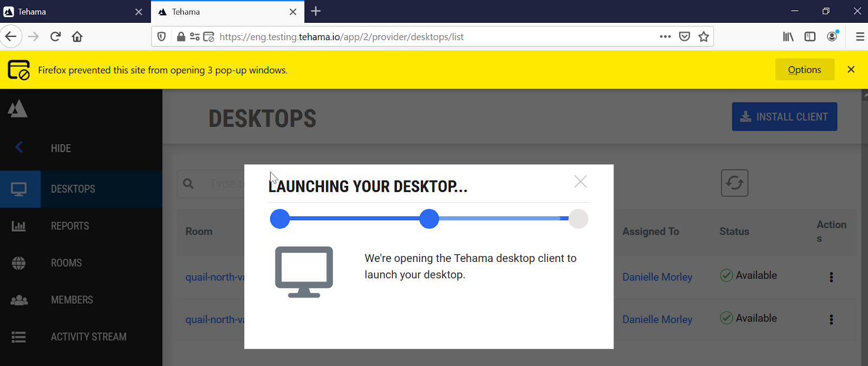Open the Firefox Library
Image resolution: width=868 pixels, height=366 pixels.
(788, 37)
